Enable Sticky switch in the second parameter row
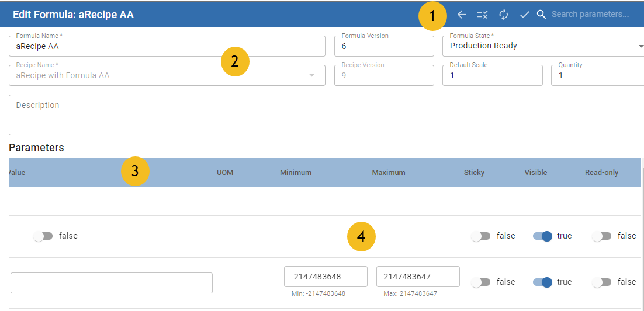Image resolution: width=644 pixels, height=311 pixels. (x=481, y=282)
